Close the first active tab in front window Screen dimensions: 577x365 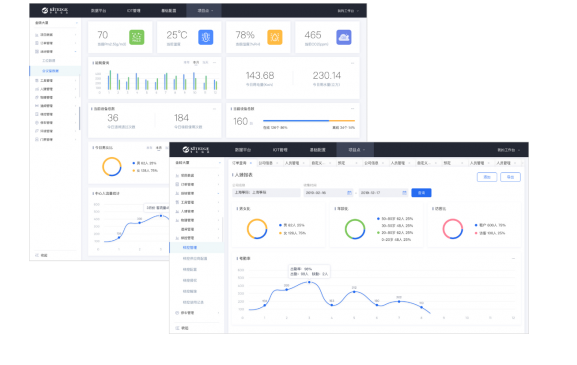pos(251,163)
